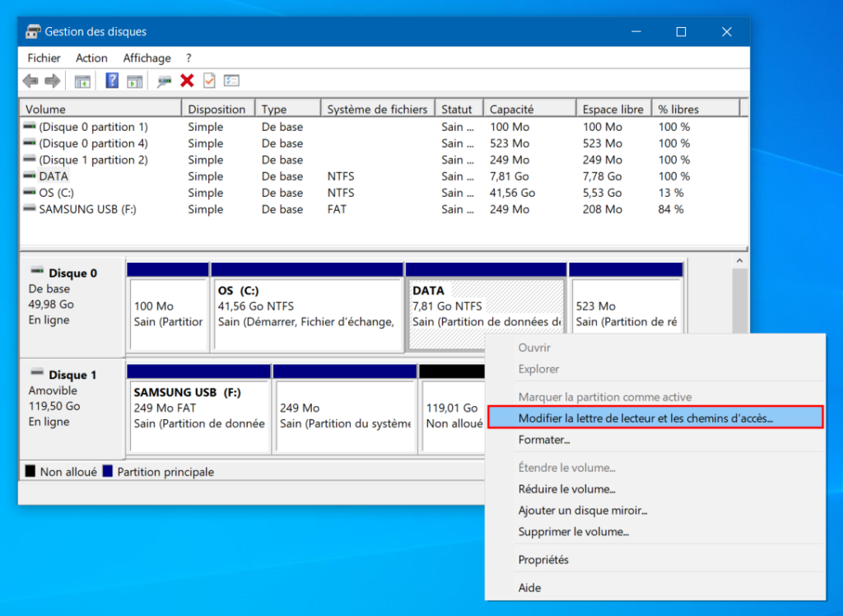Click the black Non alloué legend swatch

tap(30, 472)
